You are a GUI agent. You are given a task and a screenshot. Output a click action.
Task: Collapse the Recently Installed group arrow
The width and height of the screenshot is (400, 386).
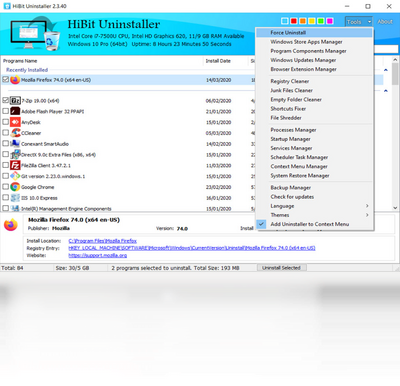(386, 70)
